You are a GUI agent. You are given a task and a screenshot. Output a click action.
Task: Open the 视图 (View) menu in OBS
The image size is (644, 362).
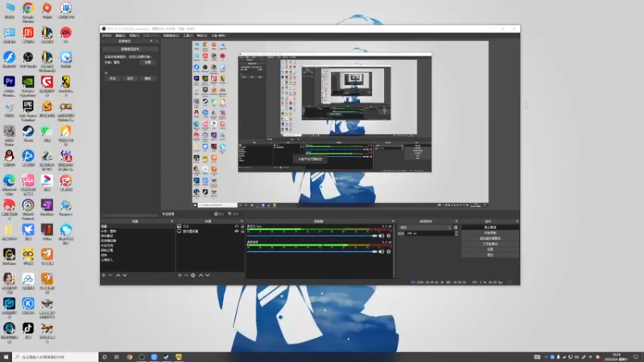134,35
